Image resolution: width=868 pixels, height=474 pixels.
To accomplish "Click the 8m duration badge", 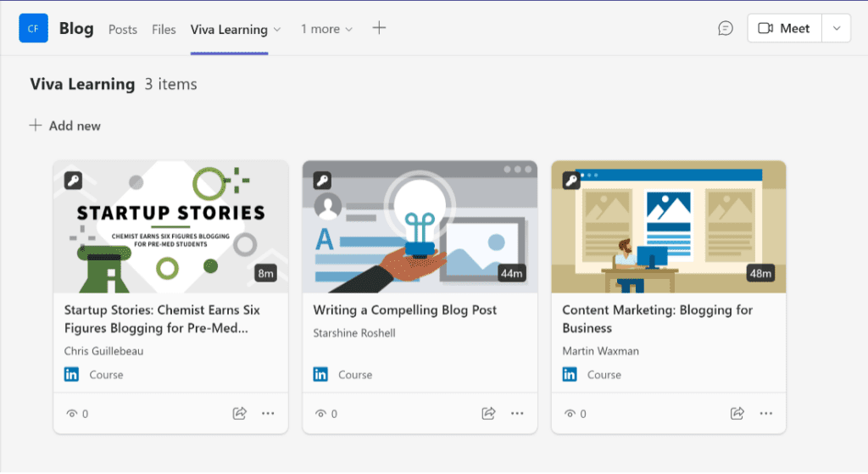I will coord(265,273).
